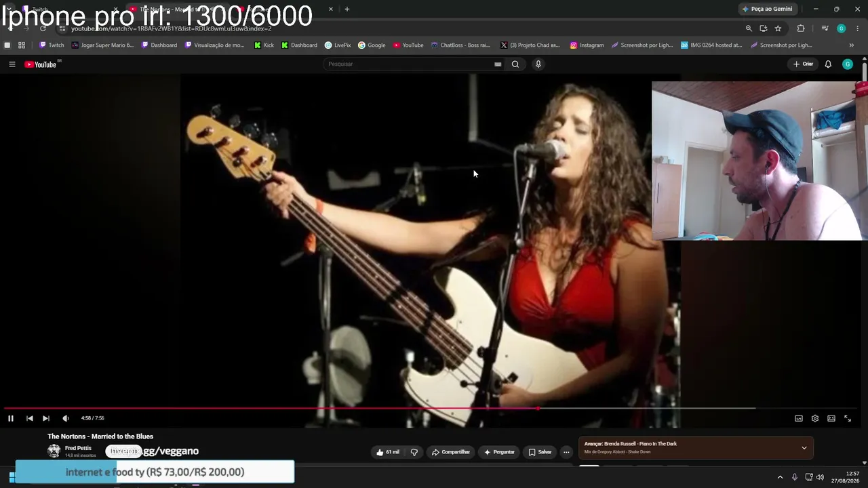Go to the YouTube home logo
The height and width of the screenshot is (488, 868).
point(41,64)
